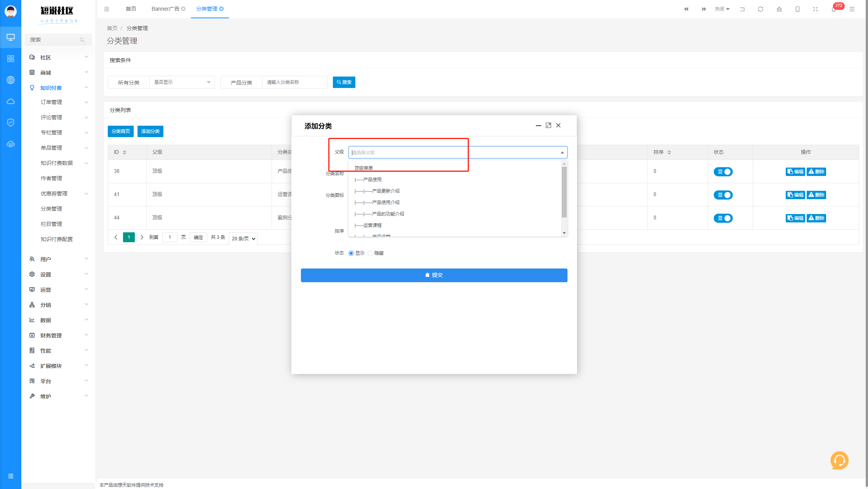Expand the 订单管理 submenu
The height and width of the screenshot is (489, 868).
(x=59, y=102)
